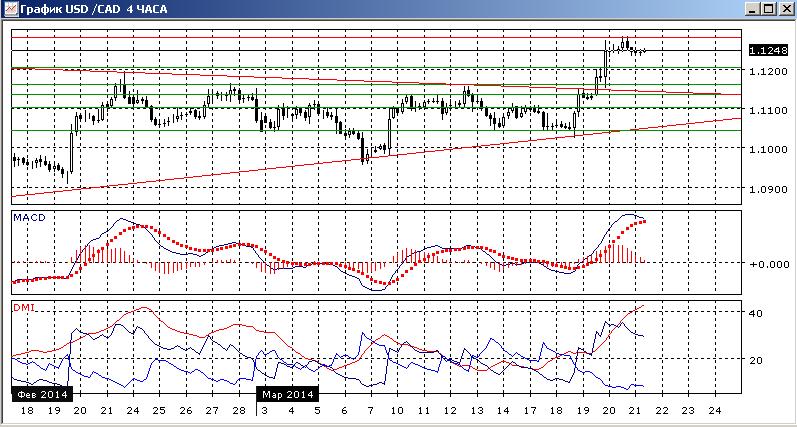
Task: Click date 28 on the time axis
Action: click(239, 411)
